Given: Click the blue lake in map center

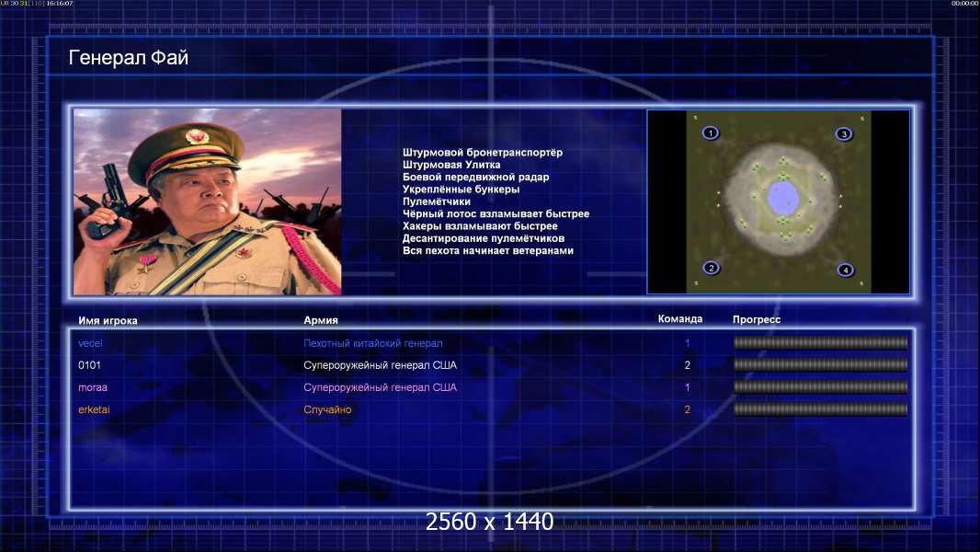Looking at the screenshot, I should tap(782, 198).
